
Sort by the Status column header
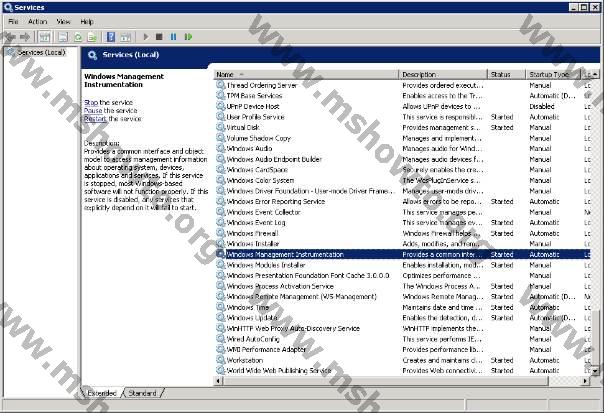tap(507, 74)
